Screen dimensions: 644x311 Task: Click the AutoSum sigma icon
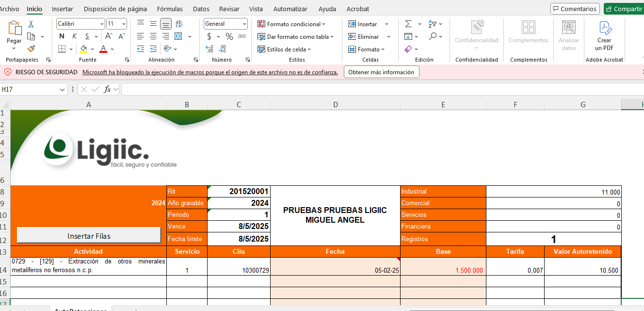pyautogui.click(x=408, y=24)
